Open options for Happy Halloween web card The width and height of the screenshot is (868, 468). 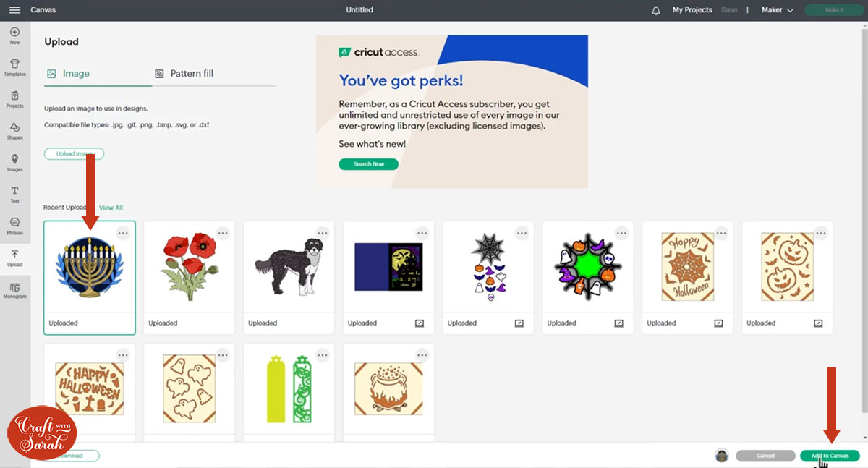722,233
